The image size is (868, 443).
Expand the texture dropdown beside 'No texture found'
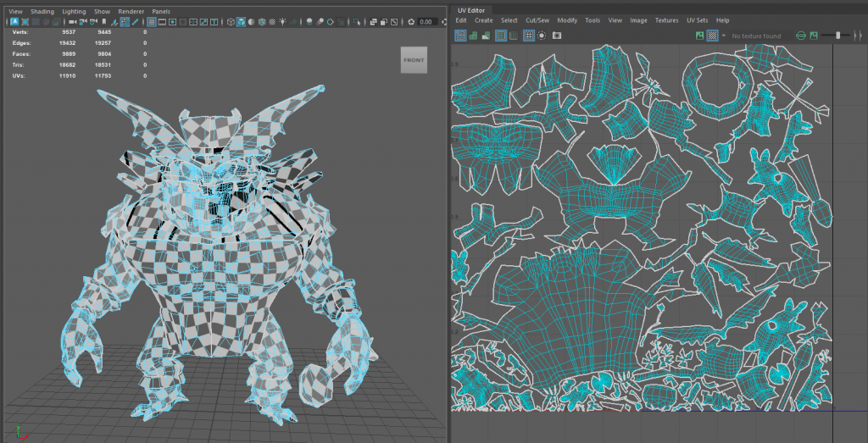point(724,36)
